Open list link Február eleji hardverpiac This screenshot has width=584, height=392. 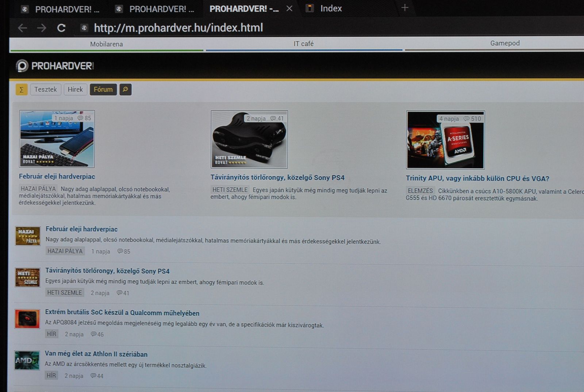coord(81,229)
